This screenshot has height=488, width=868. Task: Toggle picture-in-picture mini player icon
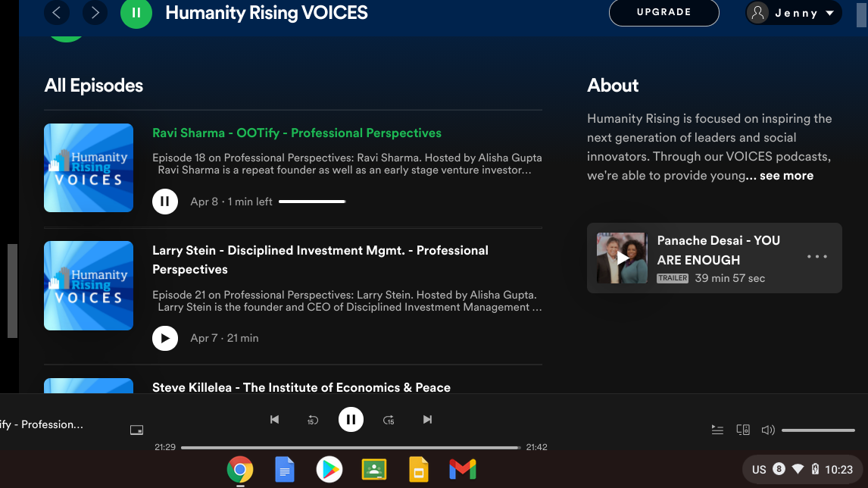(137, 430)
